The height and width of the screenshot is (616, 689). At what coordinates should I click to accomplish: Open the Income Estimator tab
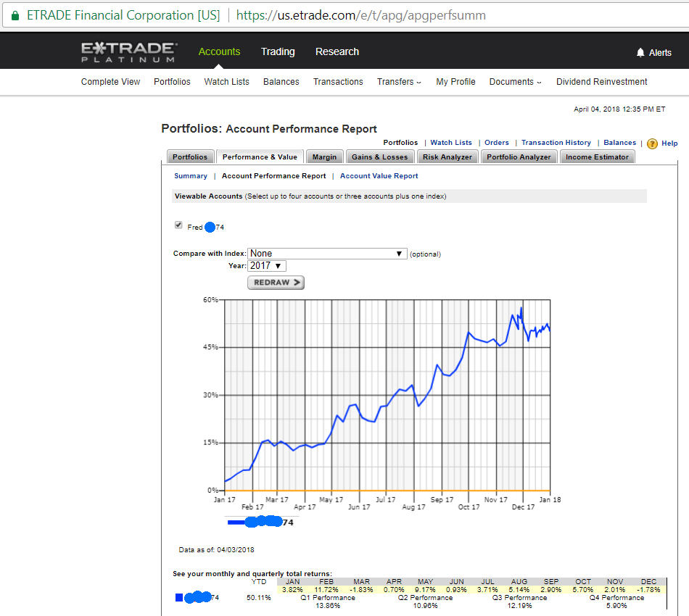[597, 157]
